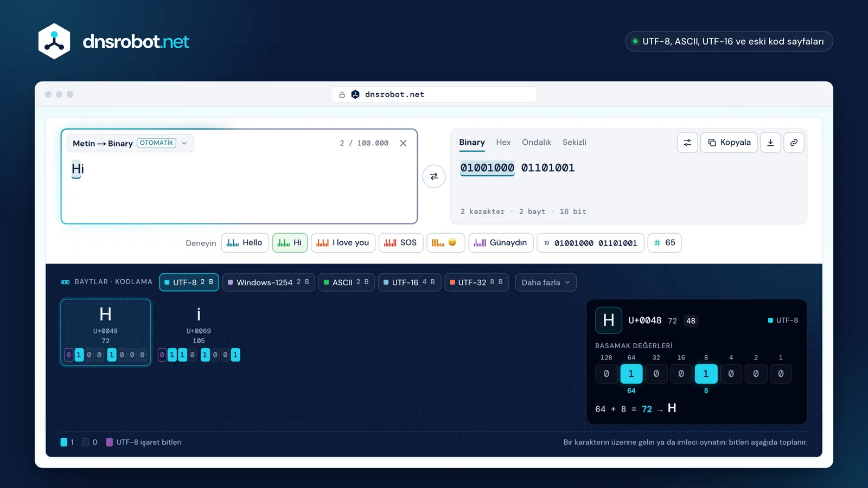Try the SOS example chip

(x=401, y=243)
